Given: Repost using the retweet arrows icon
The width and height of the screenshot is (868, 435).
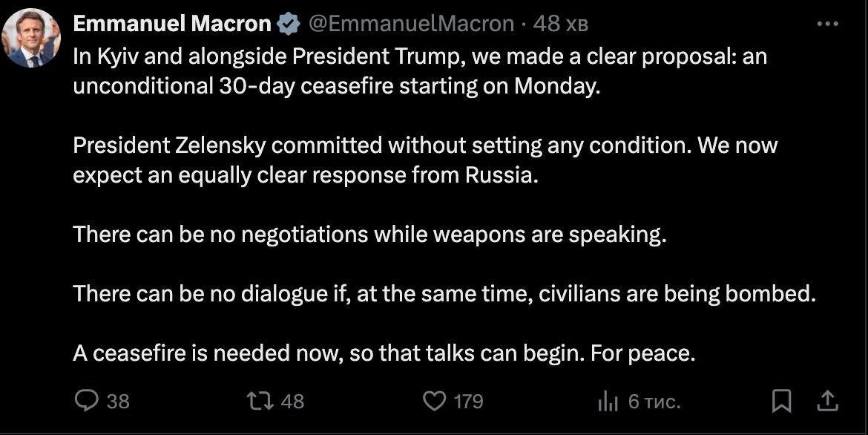Looking at the screenshot, I should tap(260, 401).
